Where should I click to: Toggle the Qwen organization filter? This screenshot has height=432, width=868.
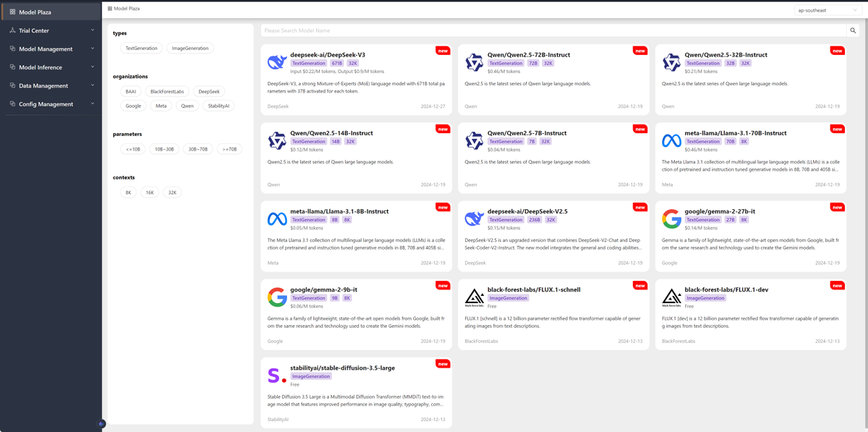[x=187, y=106]
